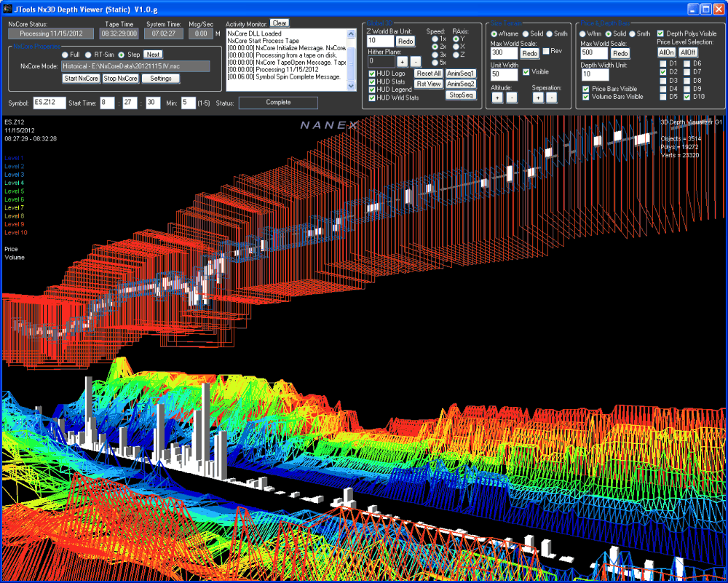Toggle Size Terrain Visible checkbox
The height and width of the screenshot is (583, 728).
[526, 72]
